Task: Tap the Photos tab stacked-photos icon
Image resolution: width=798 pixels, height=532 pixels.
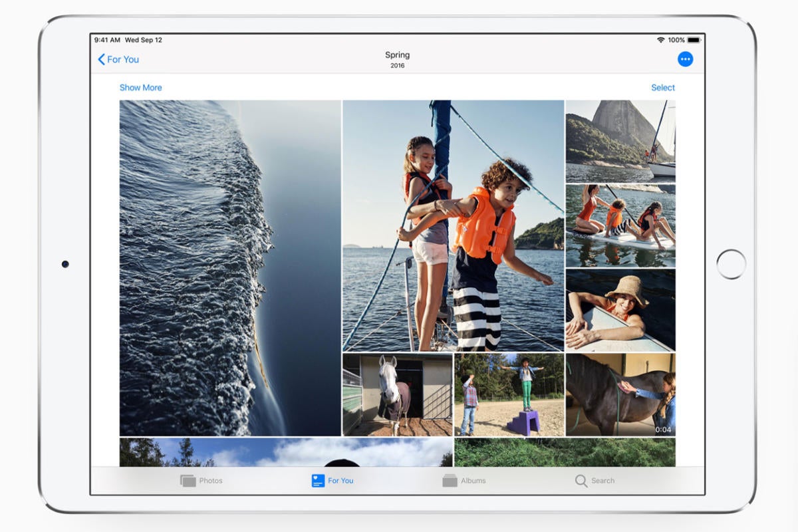Action: coord(188,480)
